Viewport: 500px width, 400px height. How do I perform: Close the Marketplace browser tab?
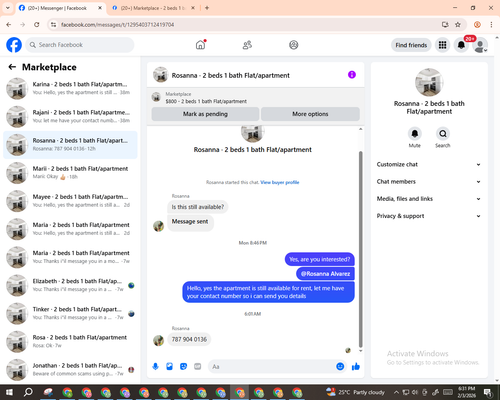pos(193,8)
